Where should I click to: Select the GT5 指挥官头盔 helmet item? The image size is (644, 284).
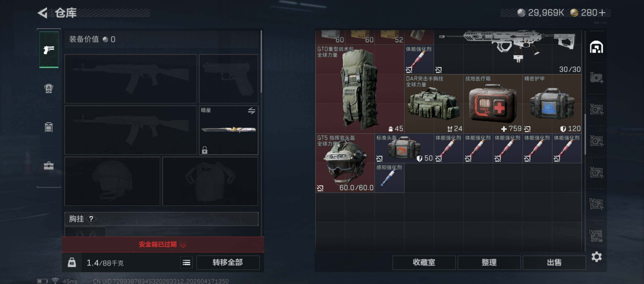[345, 163]
